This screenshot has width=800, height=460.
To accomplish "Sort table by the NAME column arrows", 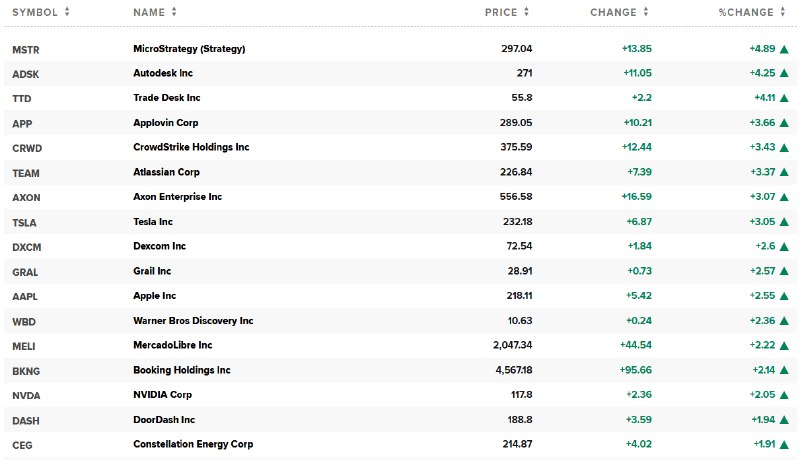I will pyautogui.click(x=174, y=12).
